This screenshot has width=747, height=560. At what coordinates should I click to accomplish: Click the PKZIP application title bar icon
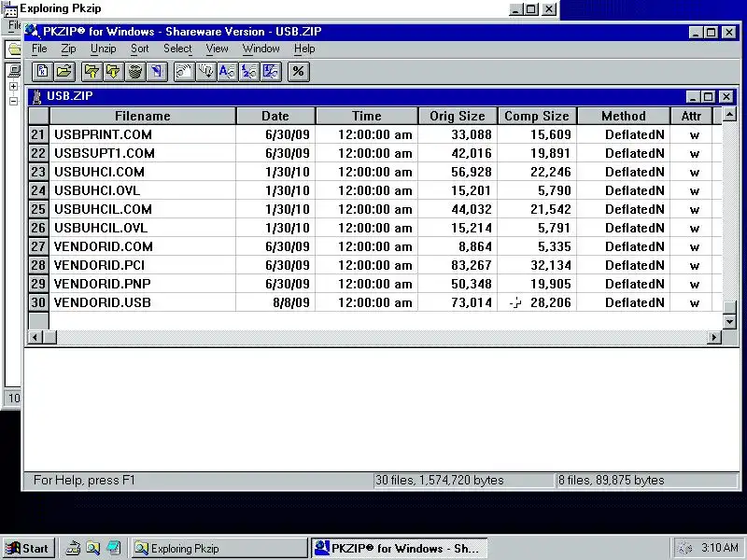click(33, 32)
